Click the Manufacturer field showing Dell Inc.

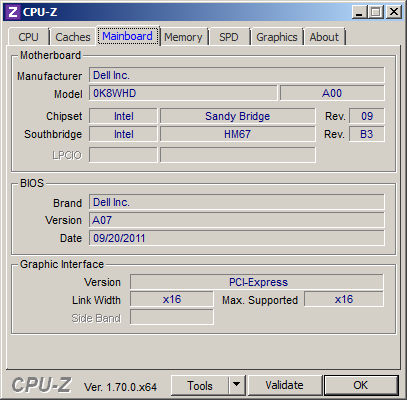(237, 75)
